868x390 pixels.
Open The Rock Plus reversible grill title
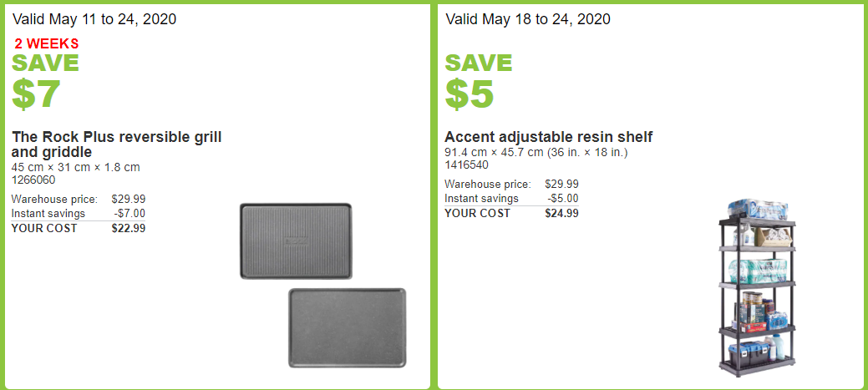tap(116, 144)
